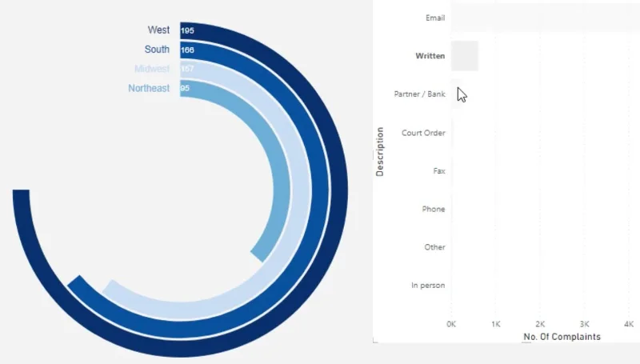Click the South region label

157,50
